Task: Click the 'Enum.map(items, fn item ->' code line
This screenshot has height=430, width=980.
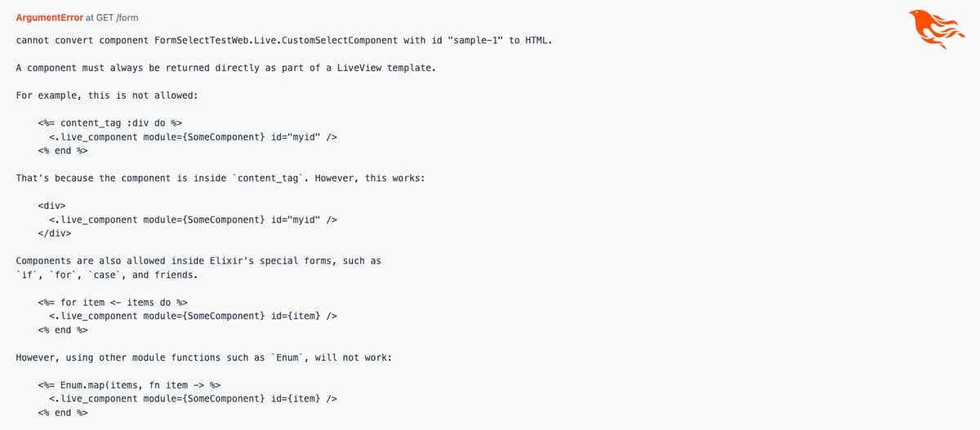Action: tap(129, 385)
